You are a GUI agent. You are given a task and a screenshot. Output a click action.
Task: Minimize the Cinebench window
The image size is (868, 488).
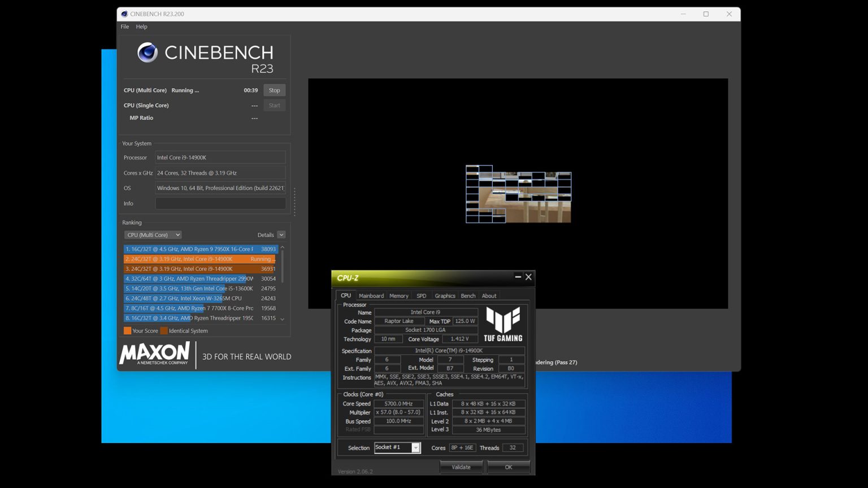[x=683, y=14]
